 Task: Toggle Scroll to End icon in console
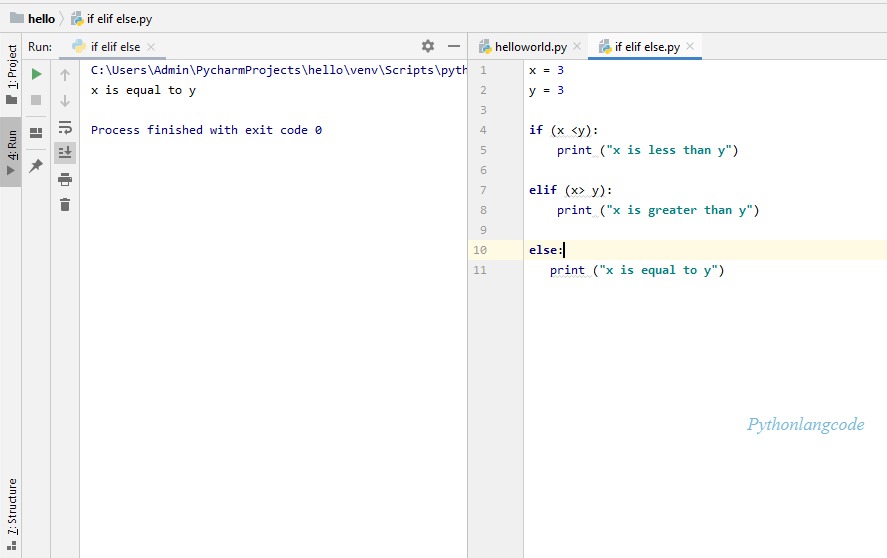[x=65, y=152]
